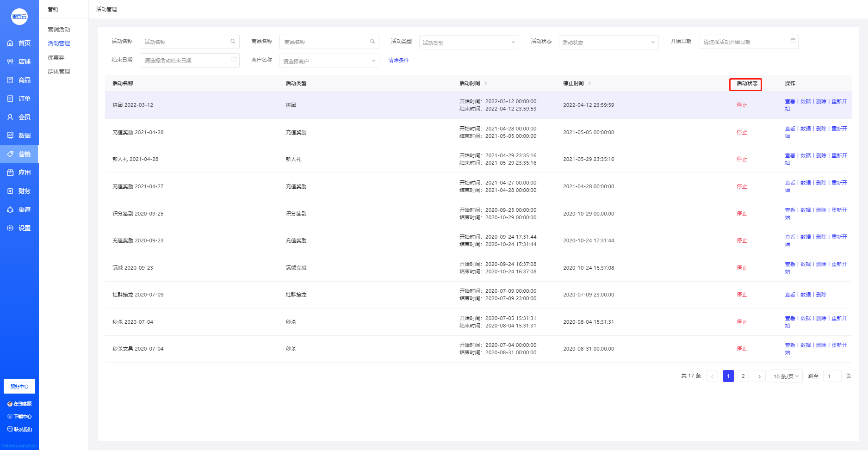Click 查看 for 拼团 2022-03-12 row
The width and height of the screenshot is (868, 450).
(x=790, y=101)
